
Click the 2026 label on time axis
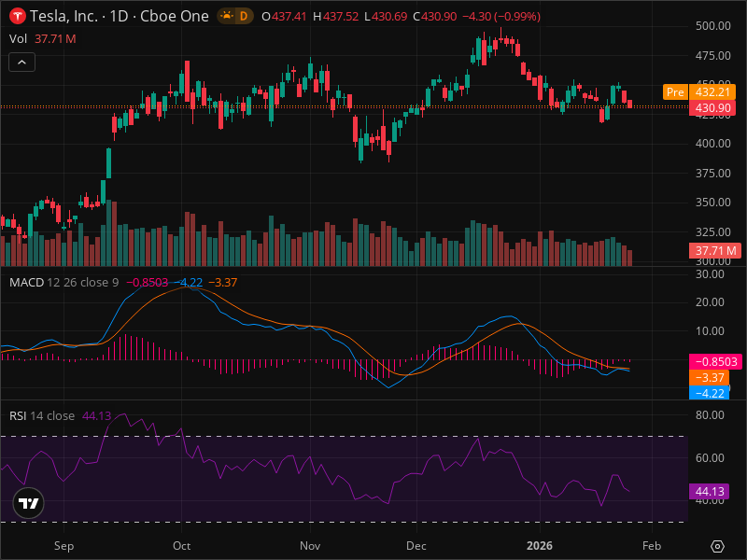(x=540, y=546)
